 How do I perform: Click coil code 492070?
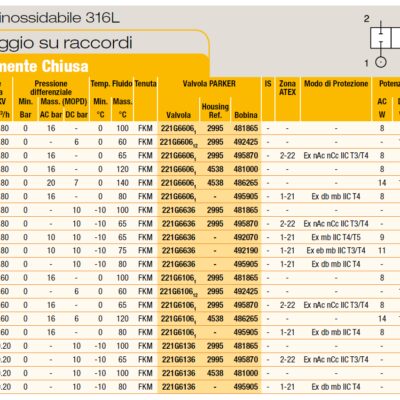(x=246, y=237)
